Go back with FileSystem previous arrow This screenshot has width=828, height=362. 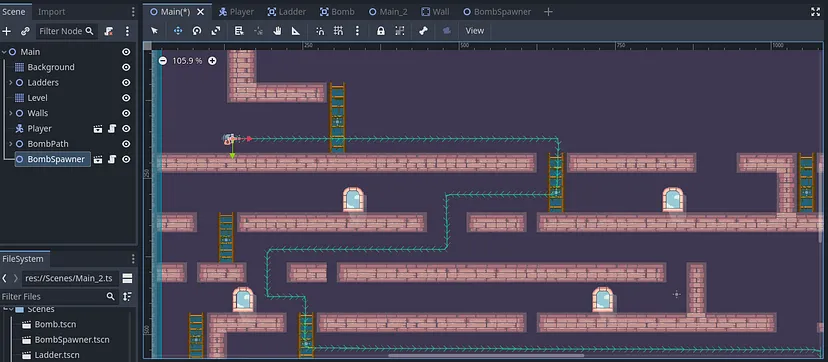click(x=4, y=279)
